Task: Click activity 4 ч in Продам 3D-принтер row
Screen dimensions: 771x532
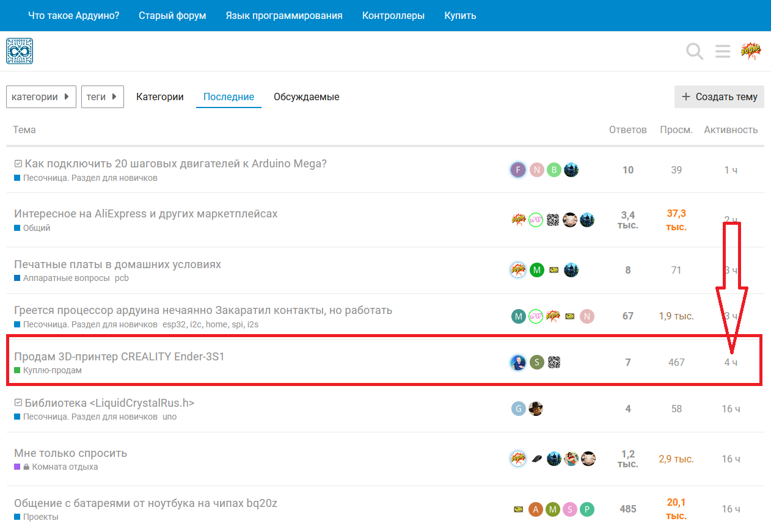Action: coord(731,363)
